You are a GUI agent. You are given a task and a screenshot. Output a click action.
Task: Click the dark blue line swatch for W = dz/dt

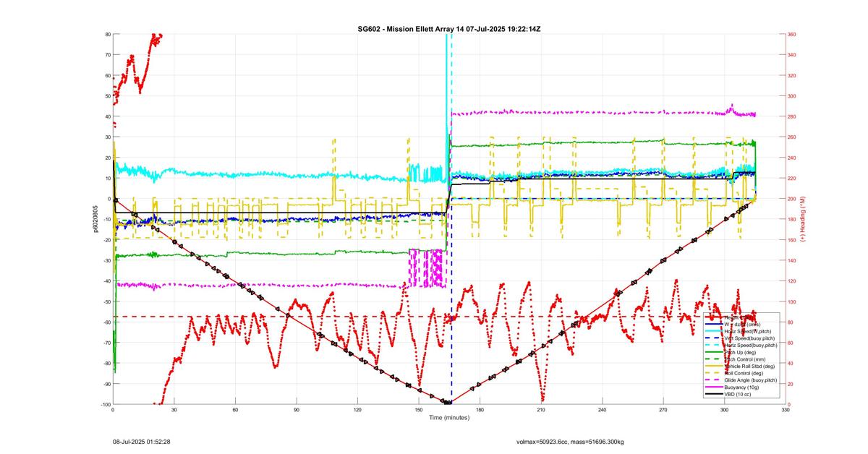coord(714,324)
